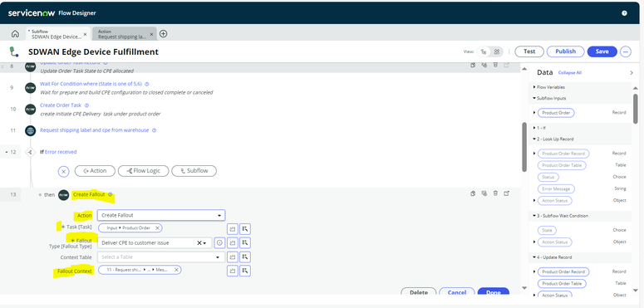Click help icon next to Wait For Condition
The image size is (644, 308).
147,84
